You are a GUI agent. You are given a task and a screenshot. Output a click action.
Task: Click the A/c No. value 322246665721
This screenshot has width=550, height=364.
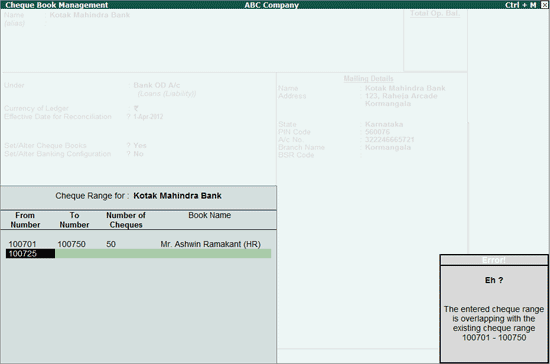pyautogui.click(x=389, y=140)
